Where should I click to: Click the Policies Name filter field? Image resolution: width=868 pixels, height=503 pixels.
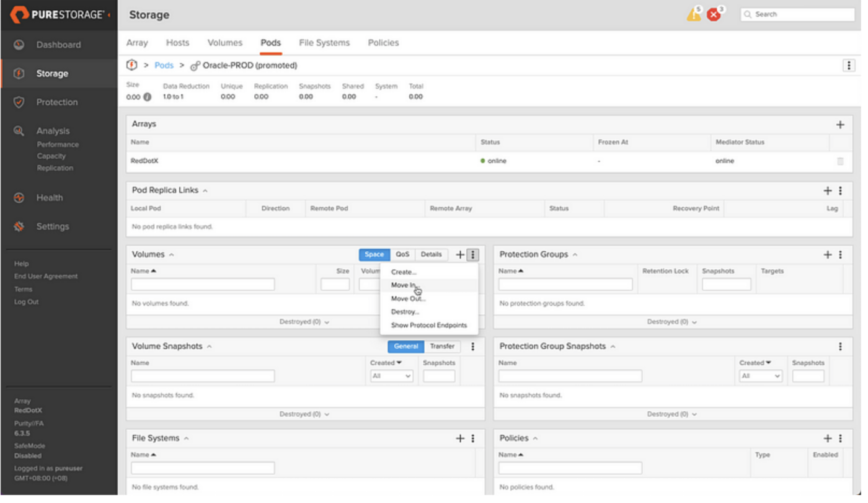pyautogui.click(x=570, y=468)
